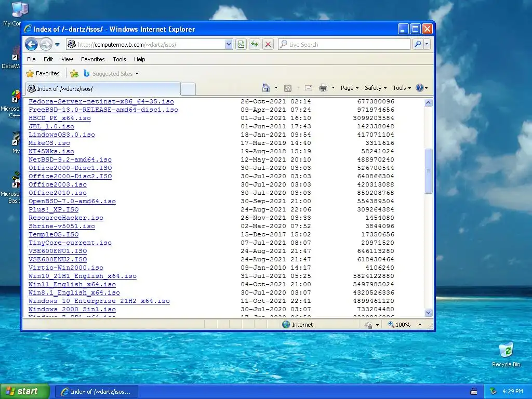Open Windows_2000_5in1.iso link
The width and height of the screenshot is (532, 399).
pos(72,310)
